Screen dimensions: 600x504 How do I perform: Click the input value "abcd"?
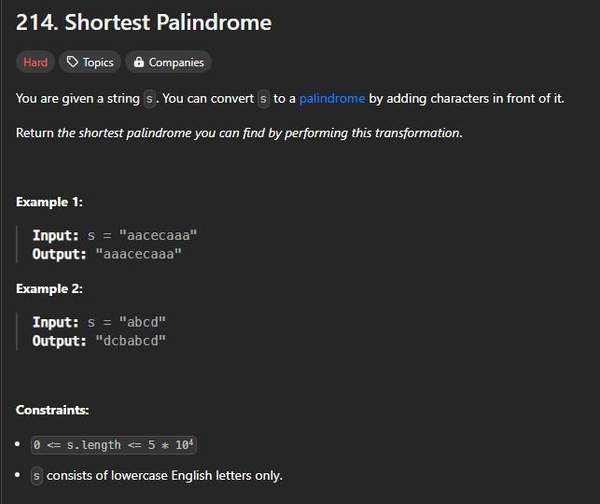[142, 322]
